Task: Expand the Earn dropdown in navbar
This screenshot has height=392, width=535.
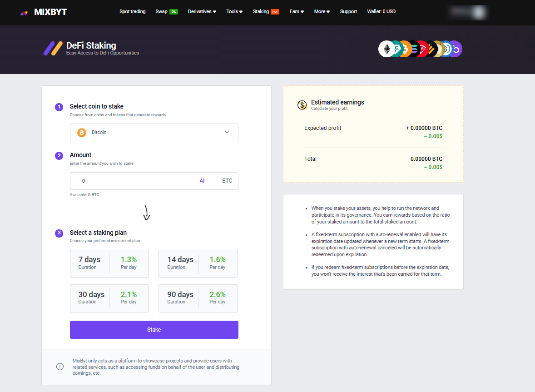Action: (x=297, y=11)
